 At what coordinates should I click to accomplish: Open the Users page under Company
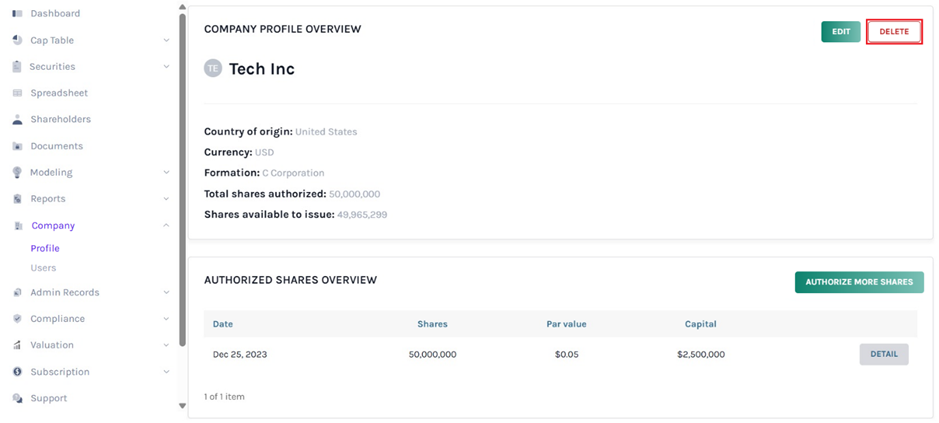pyautogui.click(x=43, y=268)
